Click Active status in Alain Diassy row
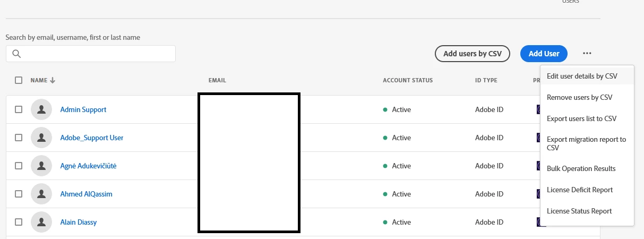644x239 pixels. 397,222
